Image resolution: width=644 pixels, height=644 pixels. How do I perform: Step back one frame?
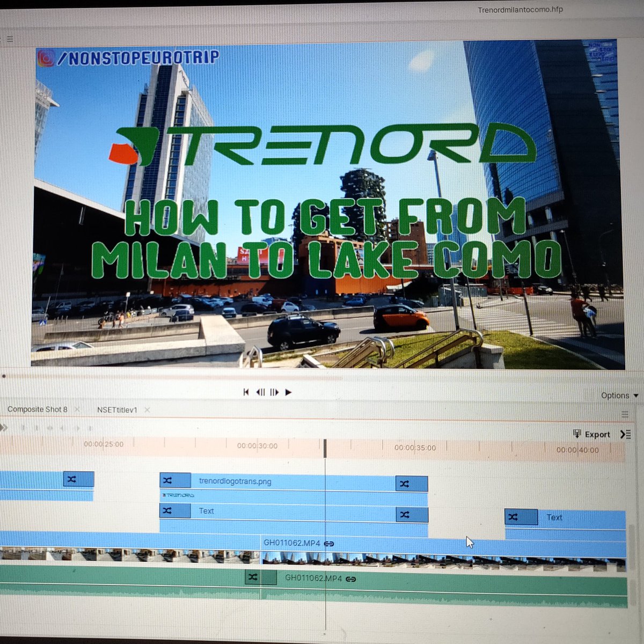260,392
